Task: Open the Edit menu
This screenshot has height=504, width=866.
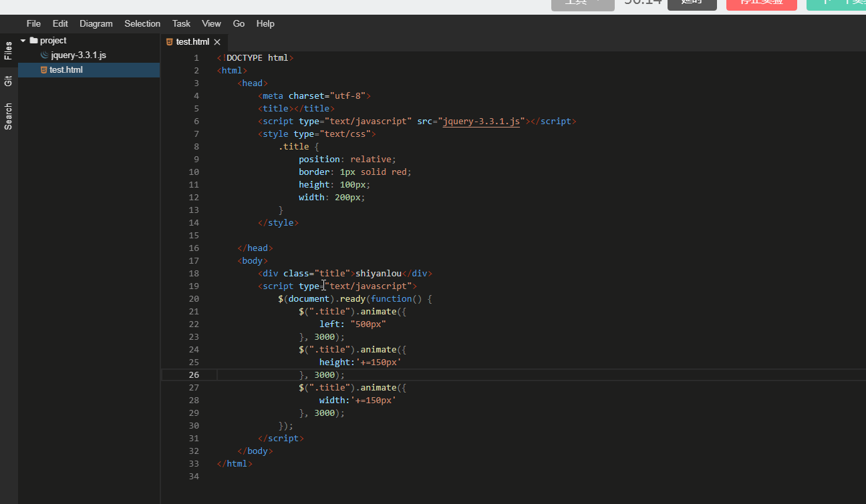Action: point(60,23)
